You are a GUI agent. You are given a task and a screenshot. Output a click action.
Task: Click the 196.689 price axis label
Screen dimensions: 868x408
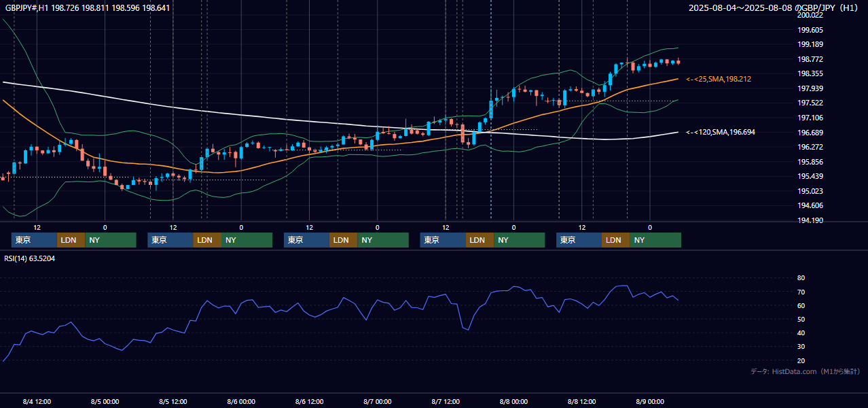tap(810, 133)
